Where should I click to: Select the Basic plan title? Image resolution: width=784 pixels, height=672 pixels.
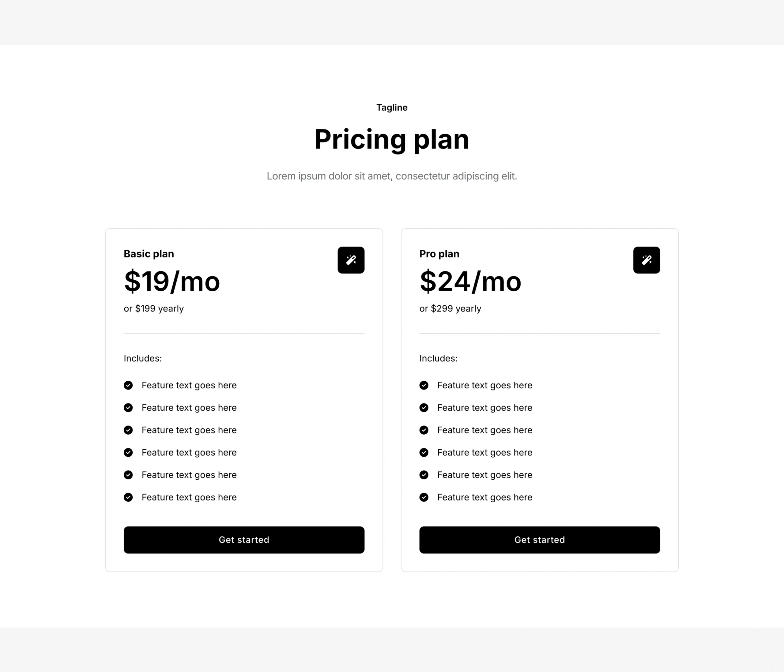coord(149,254)
